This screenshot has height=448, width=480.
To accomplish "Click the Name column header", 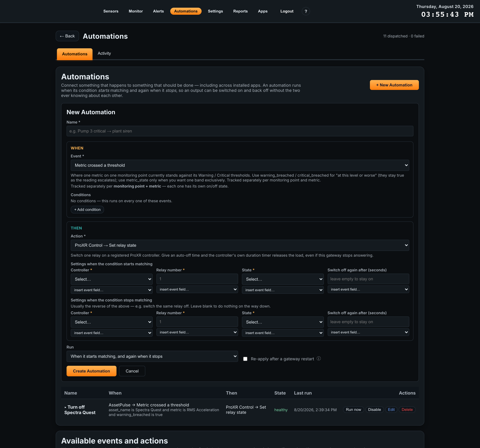I will point(71,393).
